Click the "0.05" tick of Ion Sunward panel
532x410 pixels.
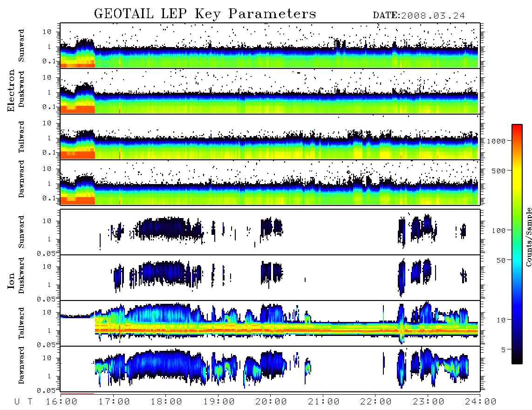[x=46, y=253]
